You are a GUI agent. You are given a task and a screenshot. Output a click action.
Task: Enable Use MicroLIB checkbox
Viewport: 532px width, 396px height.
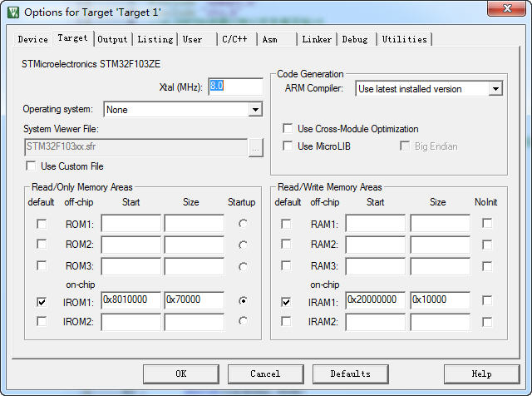click(288, 146)
